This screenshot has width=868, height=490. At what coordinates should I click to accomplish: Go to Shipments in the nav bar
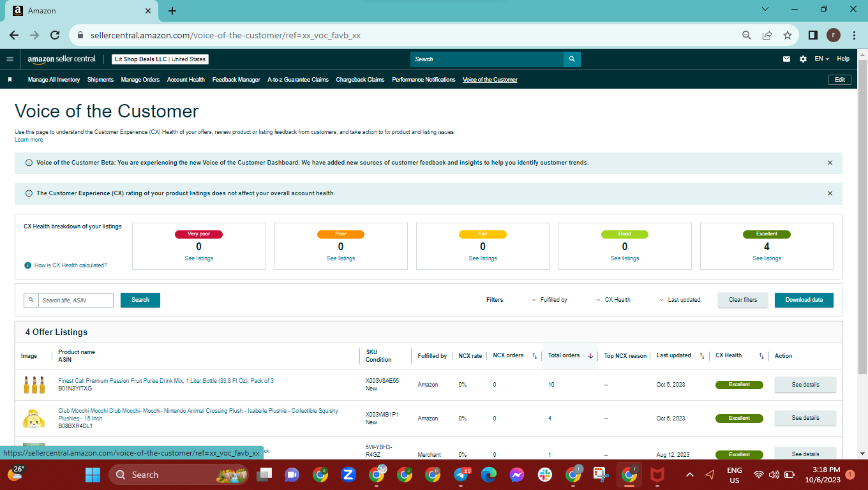pyautogui.click(x=100, y=80)
